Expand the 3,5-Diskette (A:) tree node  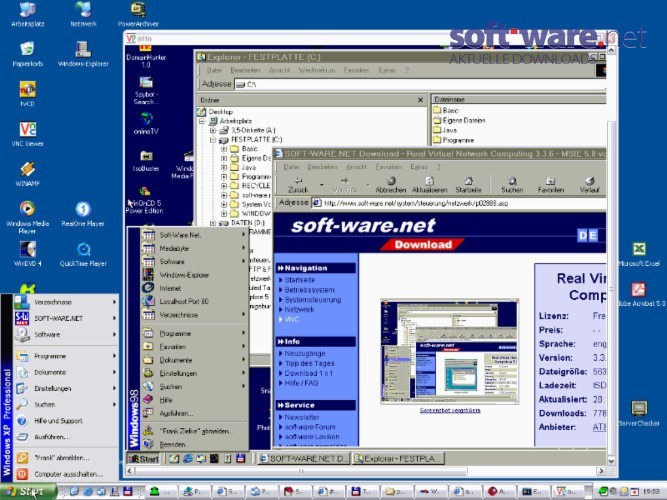click(213, 130)
